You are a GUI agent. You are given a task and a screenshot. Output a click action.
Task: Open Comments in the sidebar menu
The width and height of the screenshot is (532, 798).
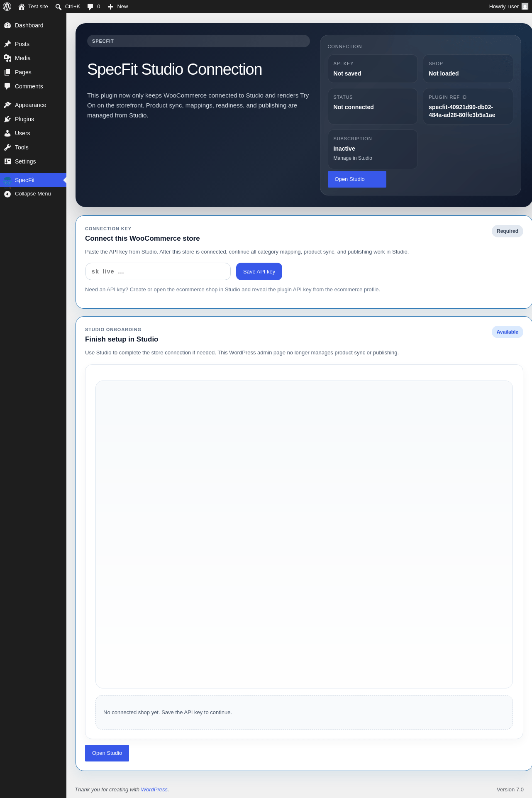(x=33, y=86)
